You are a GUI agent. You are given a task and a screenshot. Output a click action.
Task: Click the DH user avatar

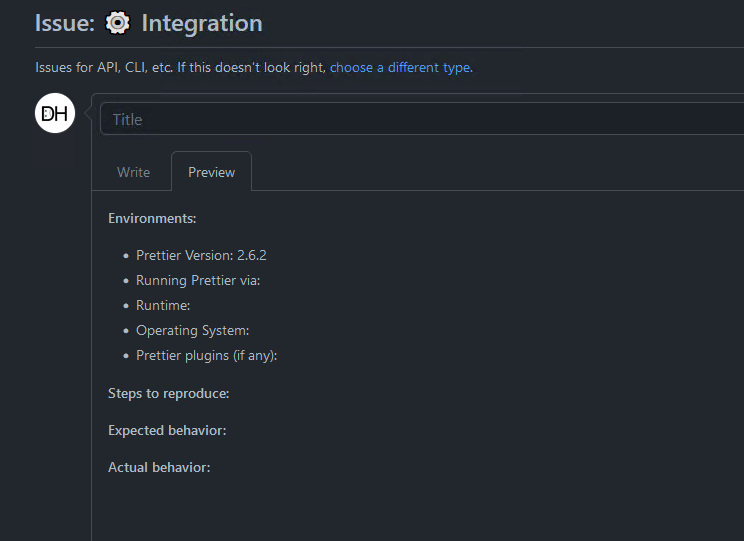point(55,113)
